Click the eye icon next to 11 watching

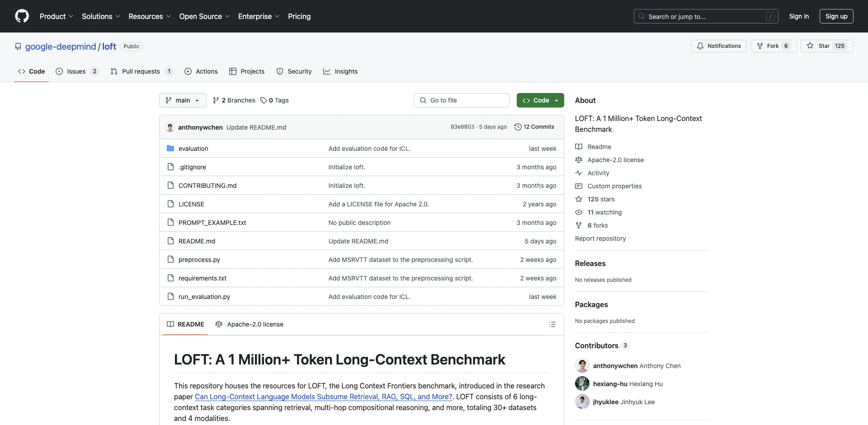(579, 212)
